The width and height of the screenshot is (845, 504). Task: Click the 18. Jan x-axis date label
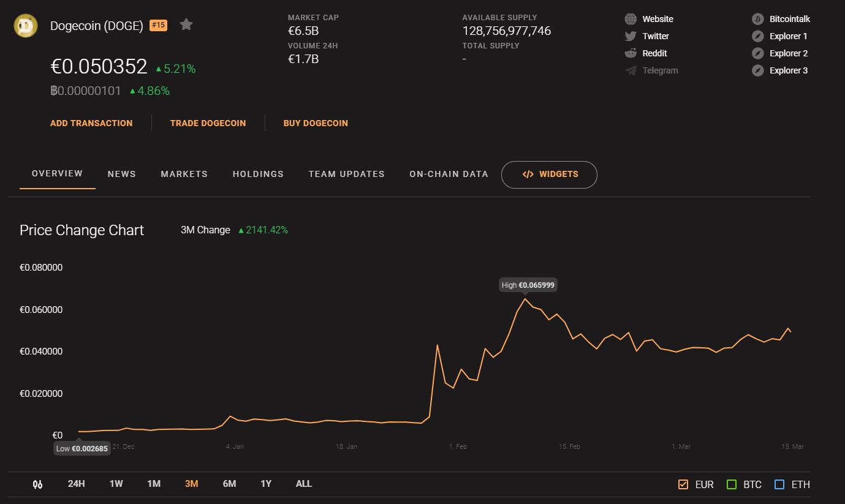point(346,446)
